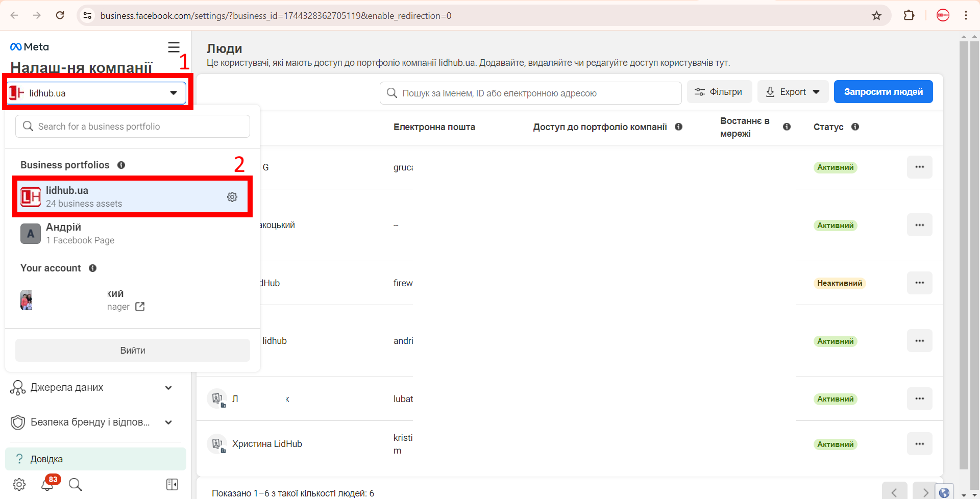980x499 pixels.
Task: Open more options for second row
Action: pos(920,225)
